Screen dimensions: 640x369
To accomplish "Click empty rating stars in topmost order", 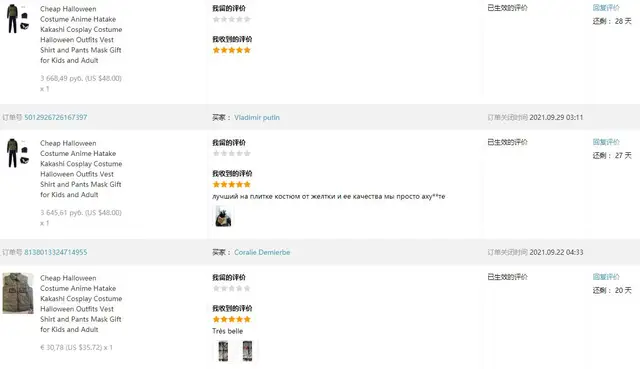I will [x=231, y=19].
